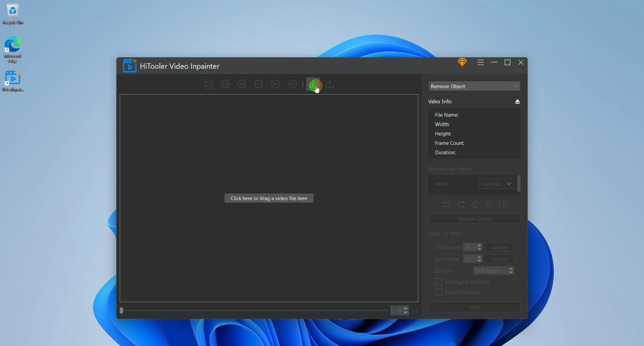644x346 pixels.
Task: Zoom out on the video canvas
Action: [x=259, y=84]
